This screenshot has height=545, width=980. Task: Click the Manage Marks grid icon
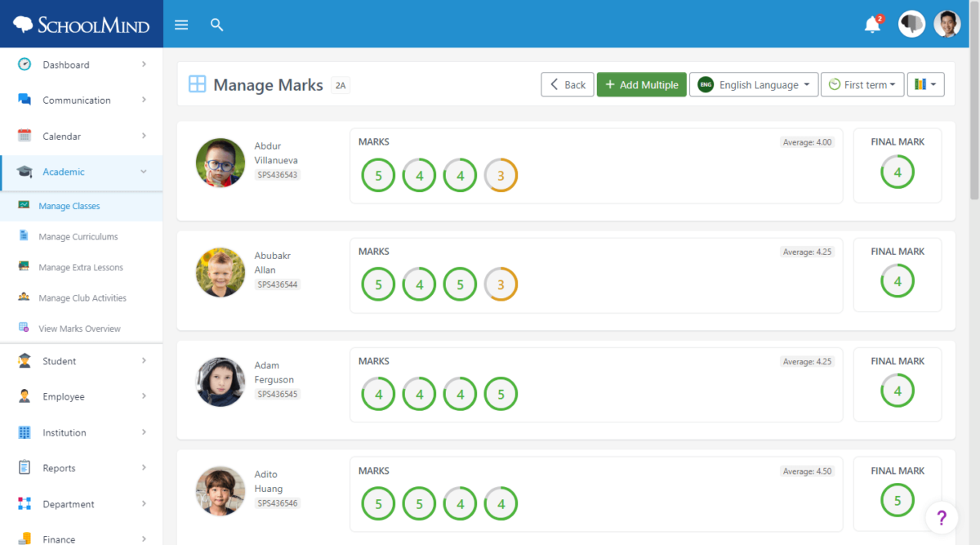[197, 84]
